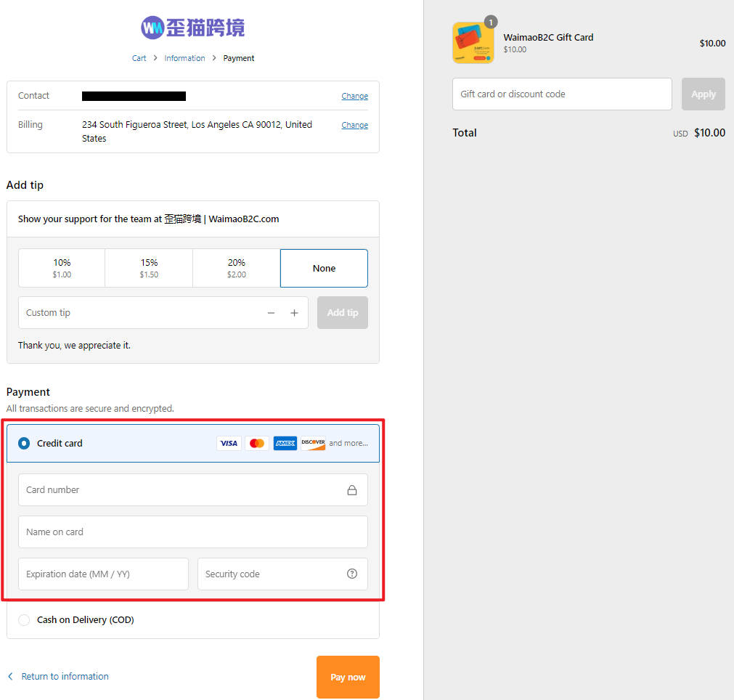Open the Information step in breadcrumb

pos(184,58)
